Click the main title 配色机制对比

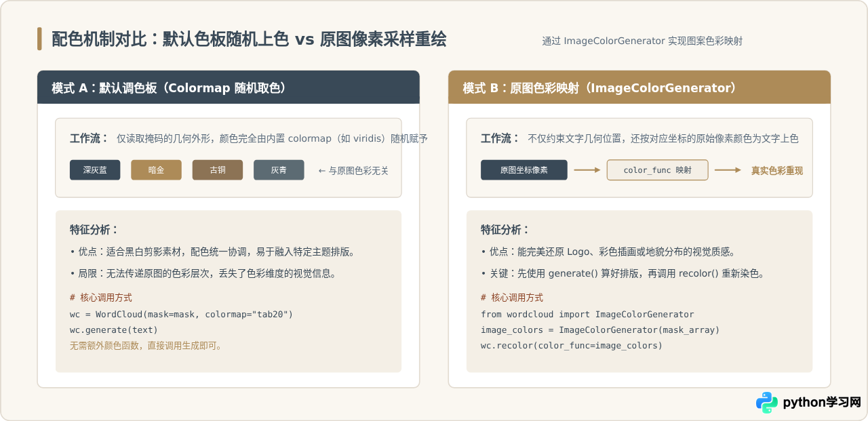point(249,39)
